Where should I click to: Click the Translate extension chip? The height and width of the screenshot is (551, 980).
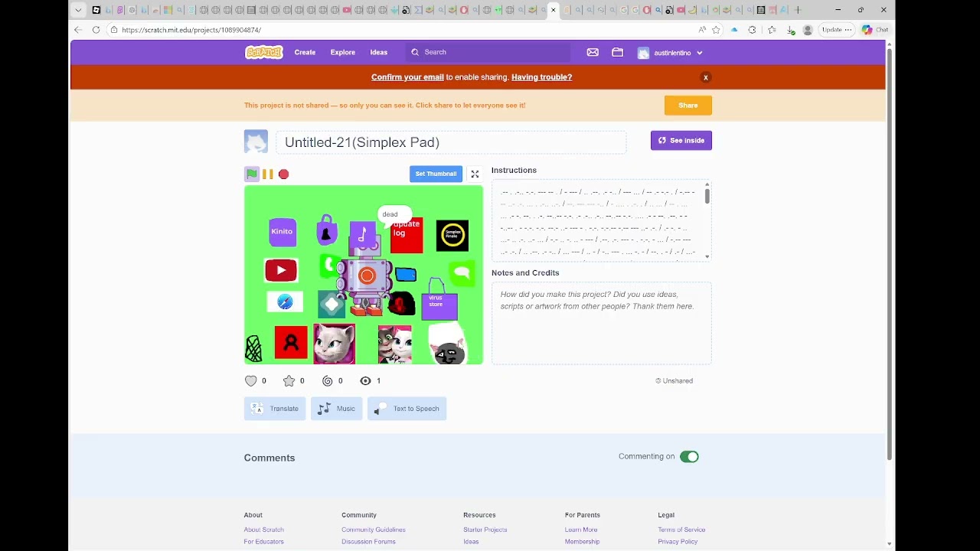[x=275, y=409]
